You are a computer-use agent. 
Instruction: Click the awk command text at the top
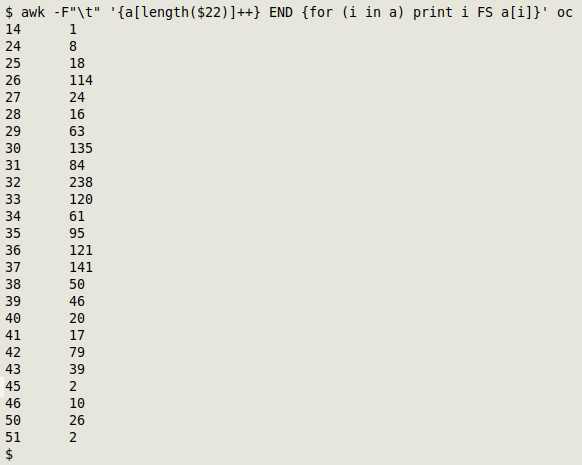[289, 13]
